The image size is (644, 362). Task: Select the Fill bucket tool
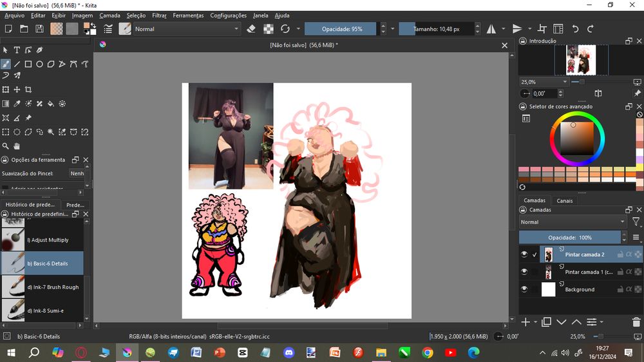pos(51,104)
